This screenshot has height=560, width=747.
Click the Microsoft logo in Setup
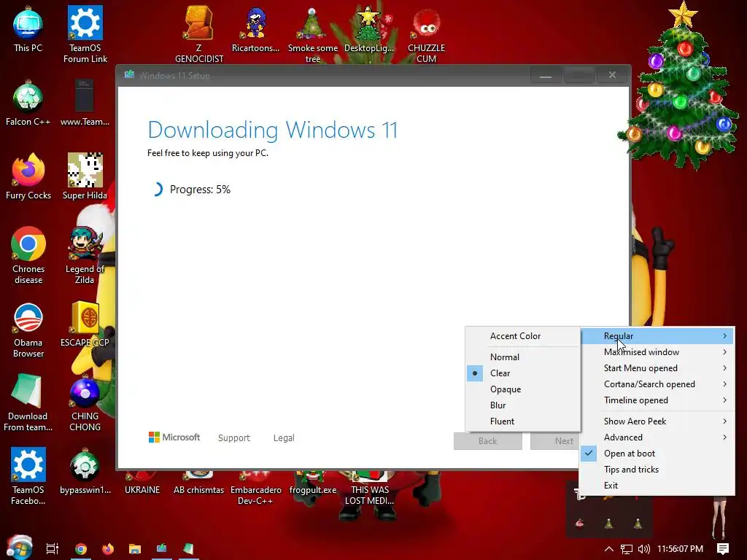coord(174,437)
